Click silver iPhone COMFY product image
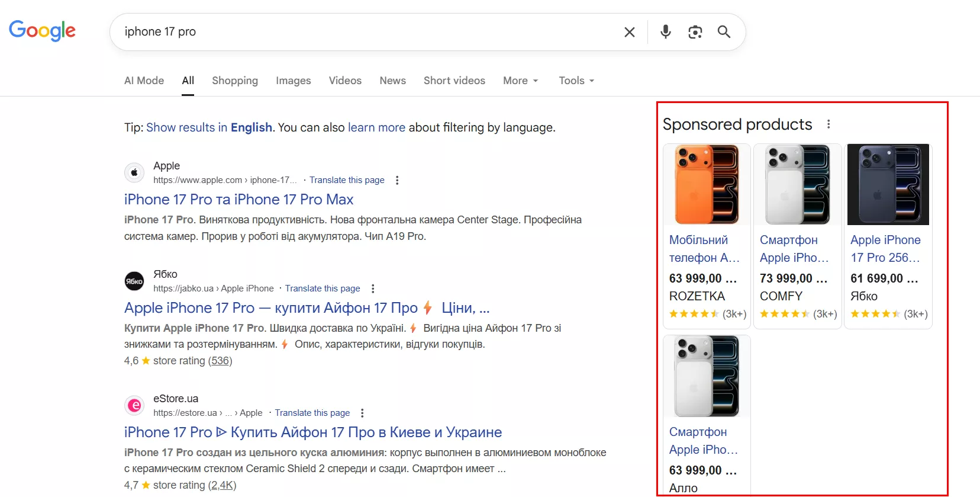 pos(798,184)
